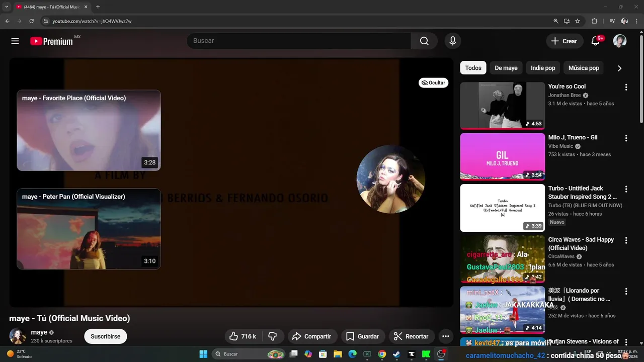
Task: Open Milo J, Trueno - Gil title
Action: (573, 138)
